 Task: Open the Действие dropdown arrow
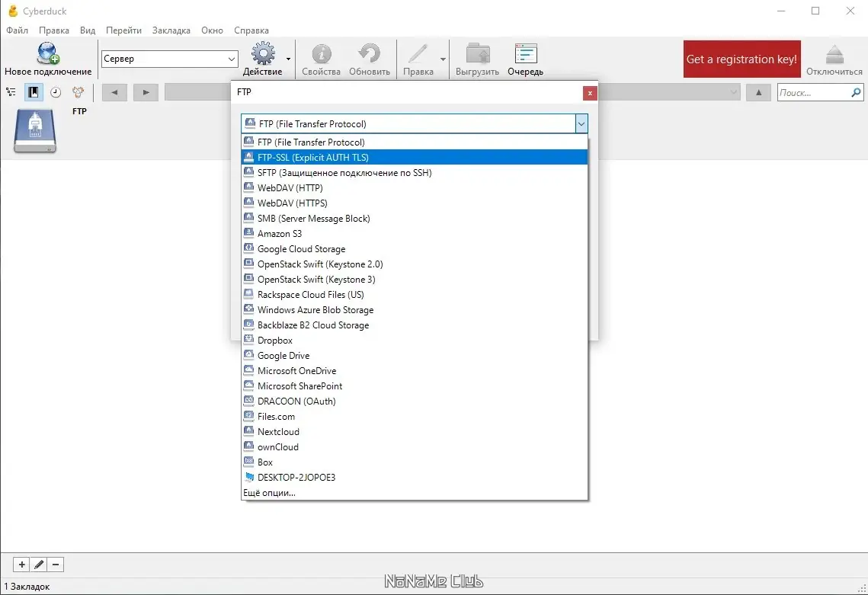pyautogui.click(x=288, y=59)
